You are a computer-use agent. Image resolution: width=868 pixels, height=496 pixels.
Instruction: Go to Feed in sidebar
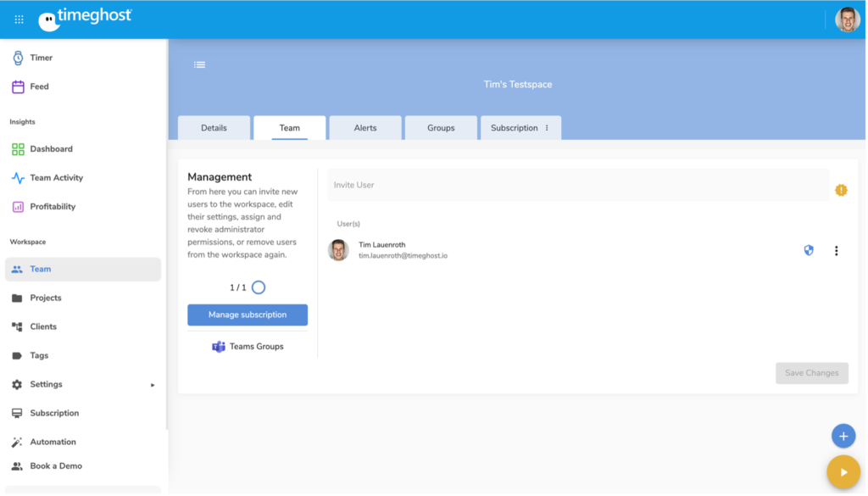39,86
